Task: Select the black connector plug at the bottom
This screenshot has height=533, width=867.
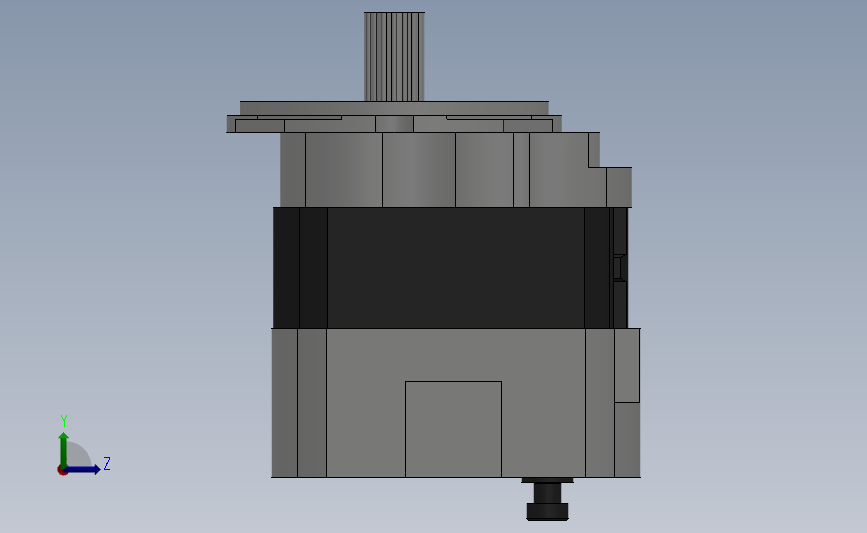Action: pyautogui.click(x=547, y=500)
